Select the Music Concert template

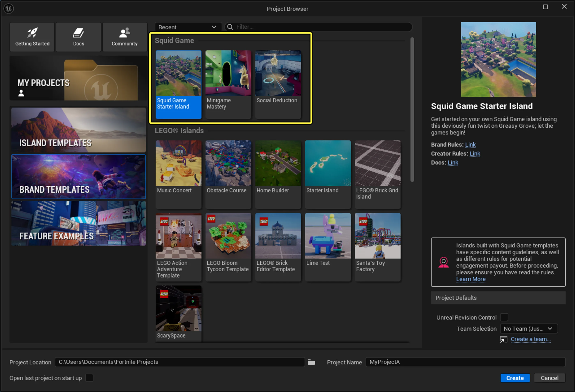click(178, 175)
